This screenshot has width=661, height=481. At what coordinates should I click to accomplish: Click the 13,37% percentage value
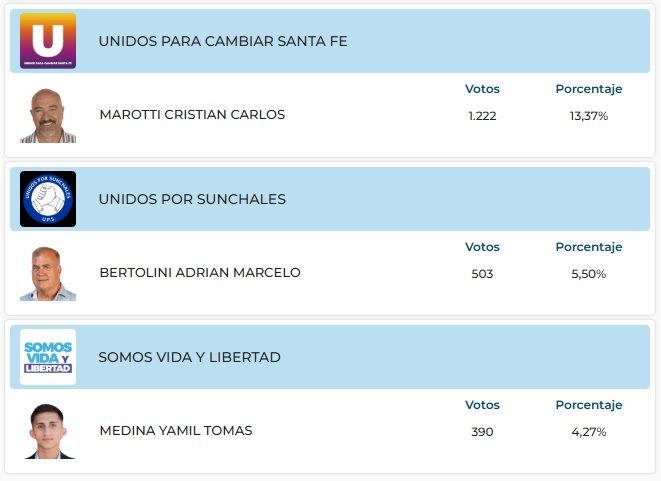point(589,116)
